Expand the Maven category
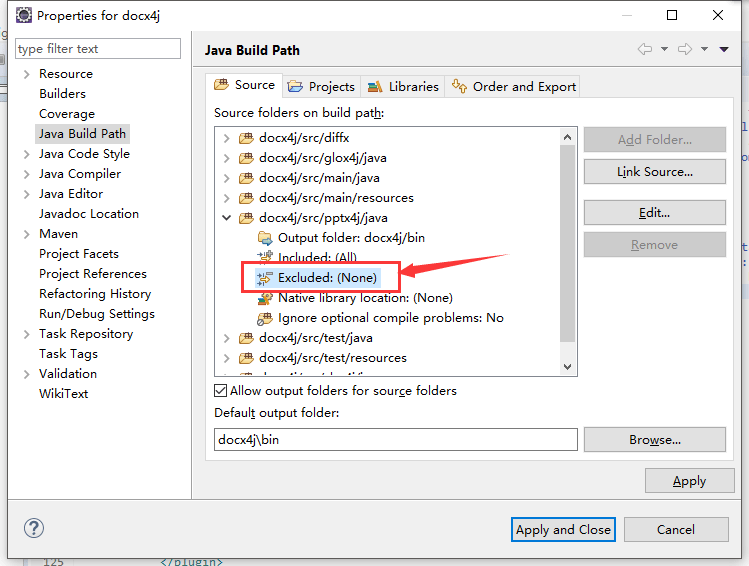 click(x=27, y=234)
